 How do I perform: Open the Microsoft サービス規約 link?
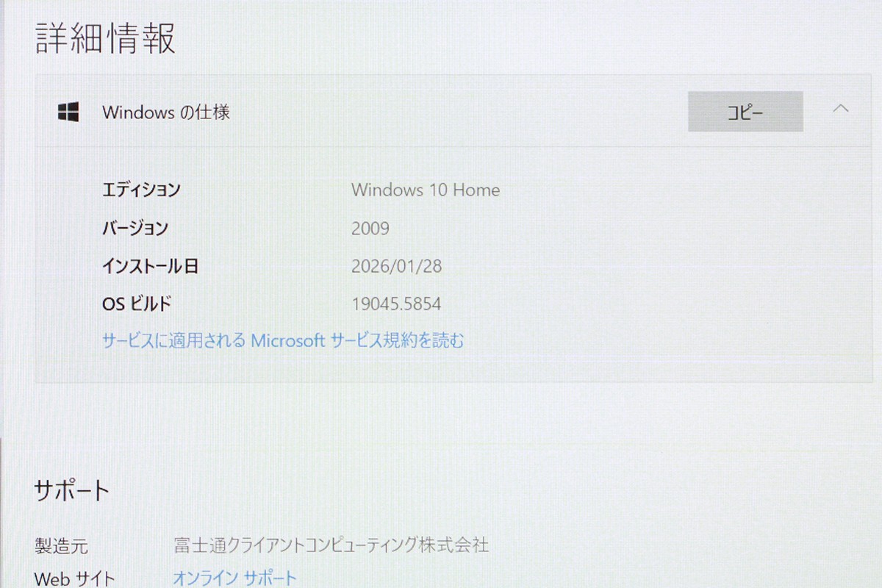tap(283, 340)
